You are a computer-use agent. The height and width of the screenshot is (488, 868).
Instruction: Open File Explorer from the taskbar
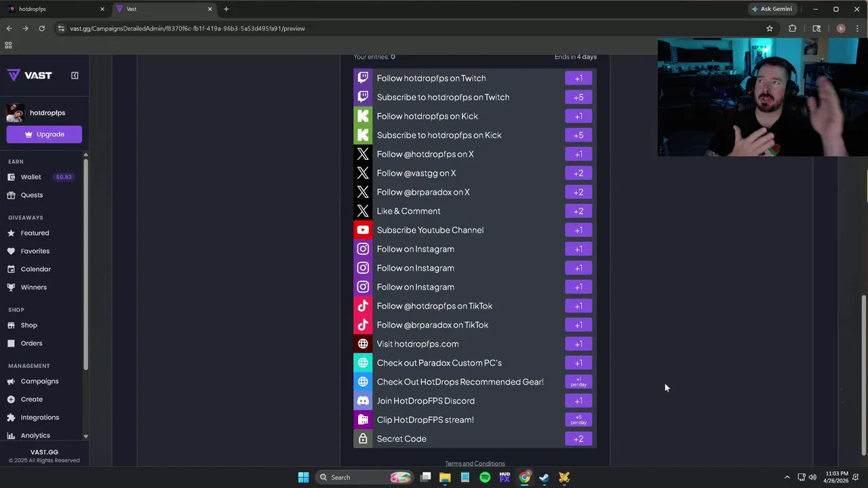click(x=445, y=477)
